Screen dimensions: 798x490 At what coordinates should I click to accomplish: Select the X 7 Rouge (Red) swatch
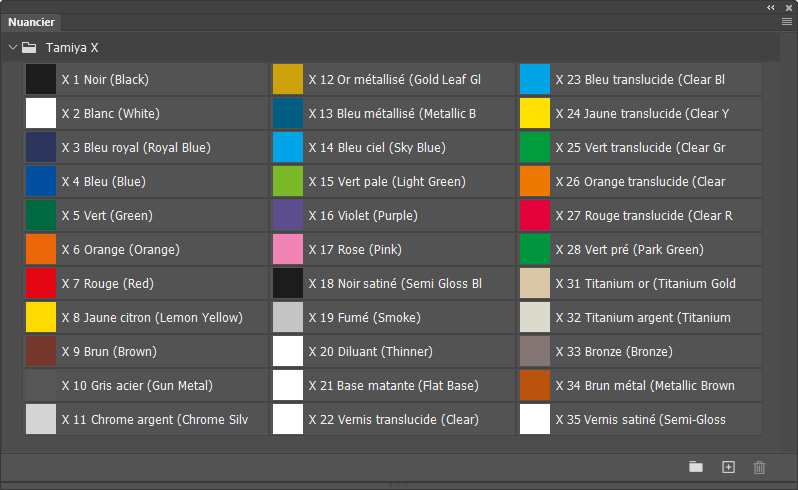coord(41,284)
